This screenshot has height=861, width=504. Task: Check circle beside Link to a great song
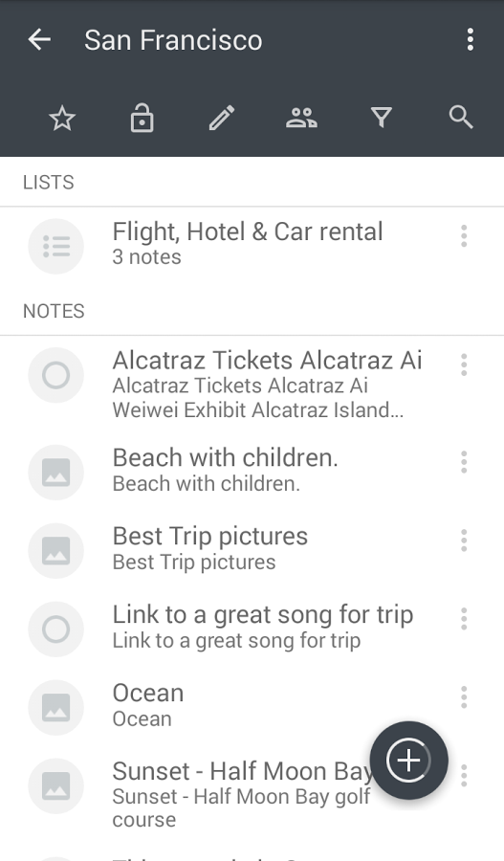[x=56, y=629]
